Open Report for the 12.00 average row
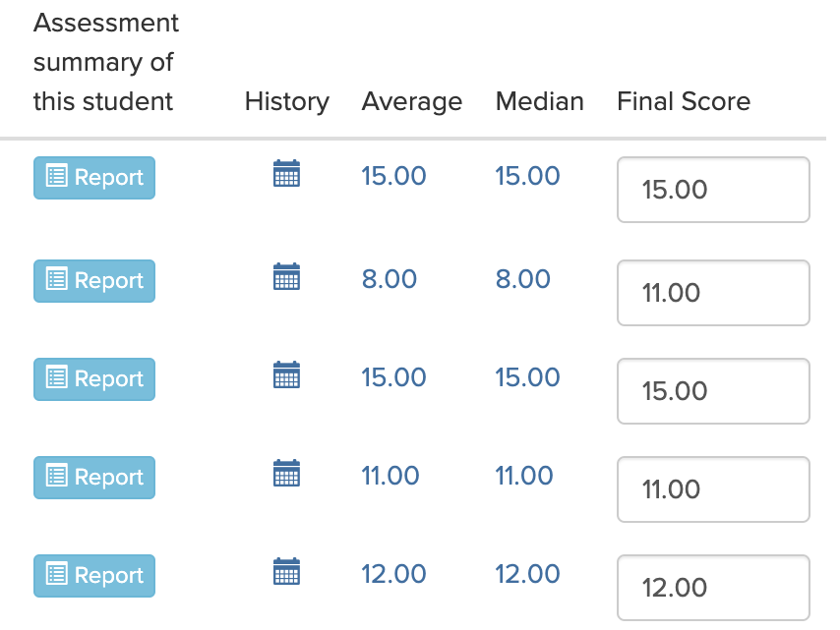840x630 pixels. [94, 576]
